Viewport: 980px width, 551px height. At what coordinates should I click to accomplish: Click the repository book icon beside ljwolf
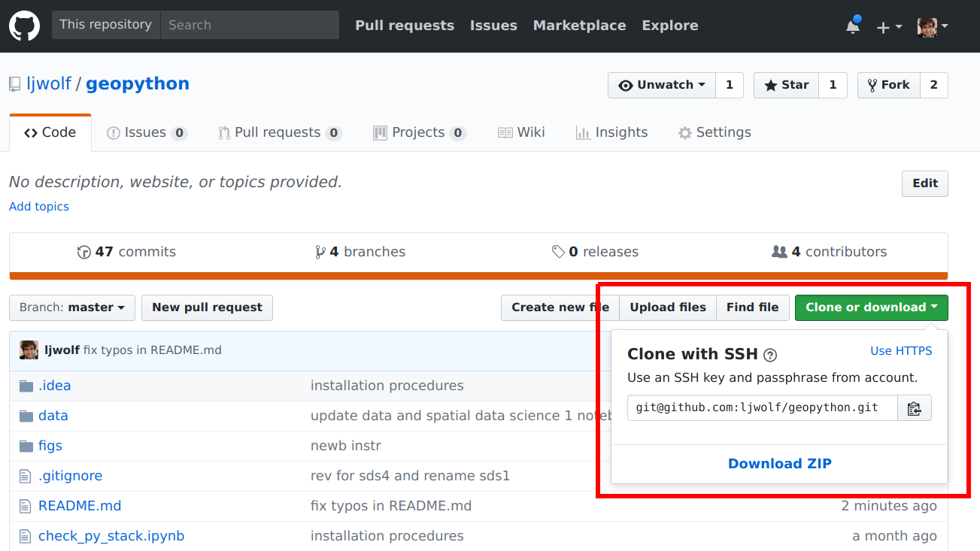(14, 84)
